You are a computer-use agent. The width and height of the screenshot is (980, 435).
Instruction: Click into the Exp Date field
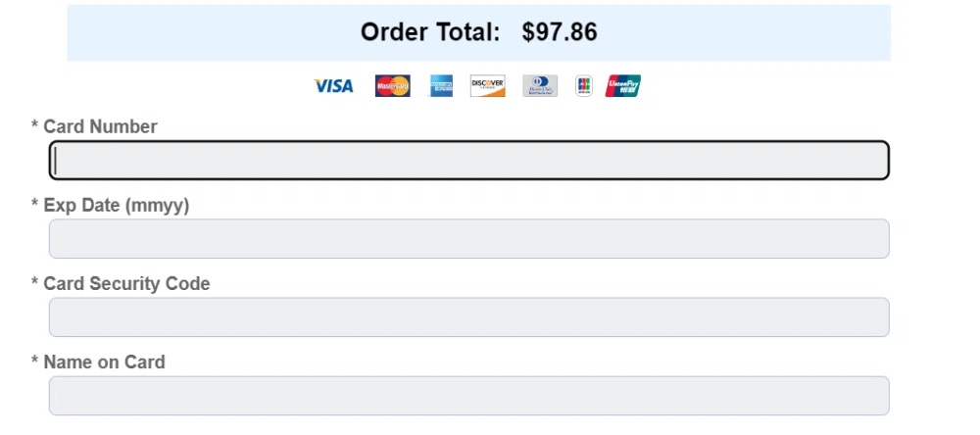pos(469,239)
